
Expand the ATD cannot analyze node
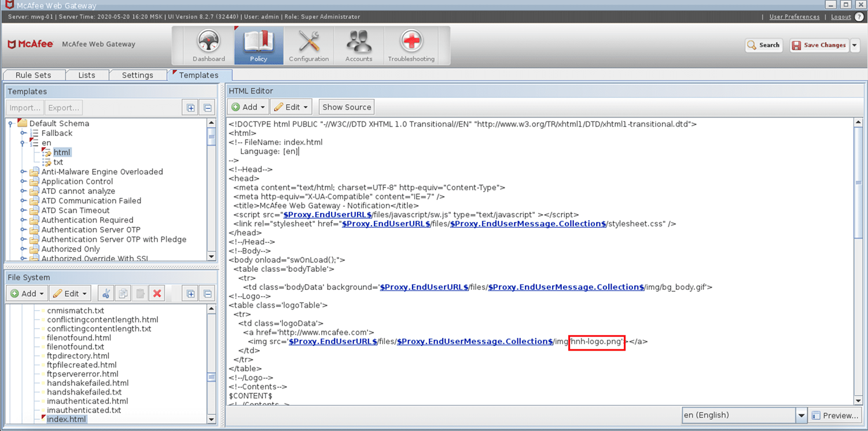click(24, 191)
